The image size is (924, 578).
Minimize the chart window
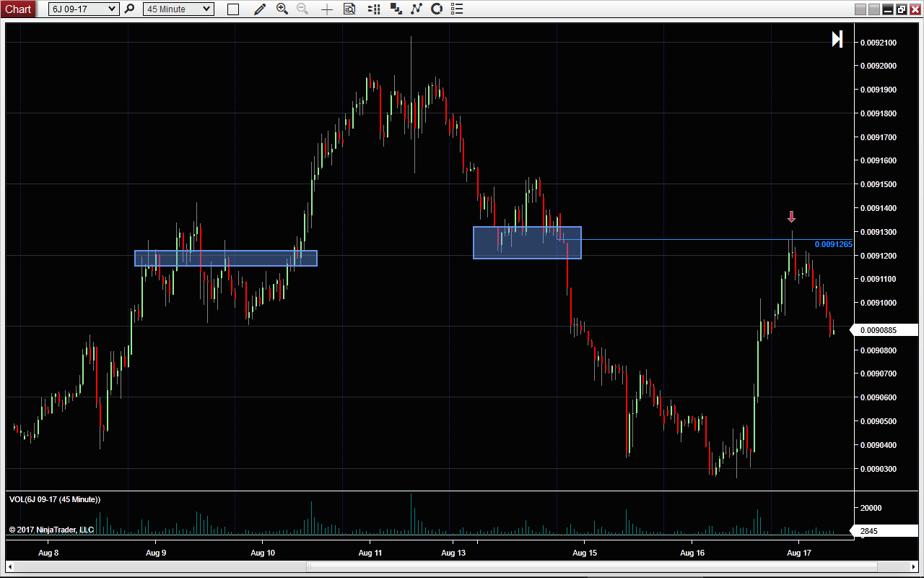click(888, 9)
